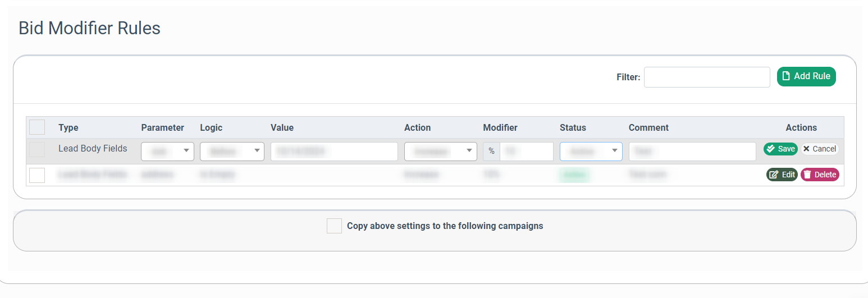Click the Comment text field in editing row
868x298 pixels.
[x=692, y=151]
